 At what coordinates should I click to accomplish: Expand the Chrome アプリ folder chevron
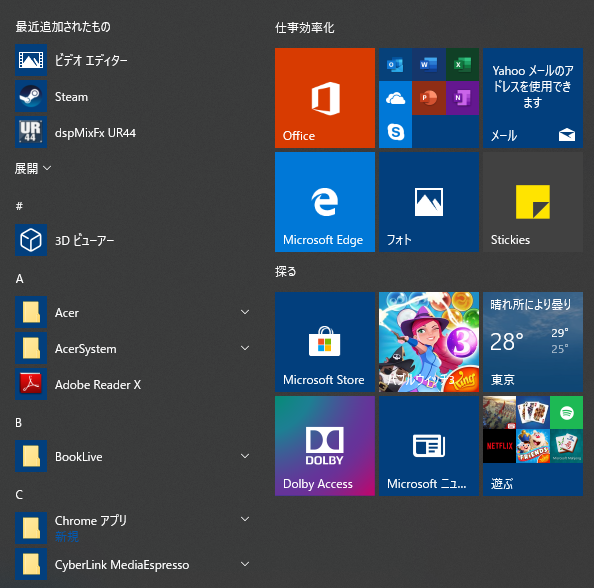pos(245,519)
